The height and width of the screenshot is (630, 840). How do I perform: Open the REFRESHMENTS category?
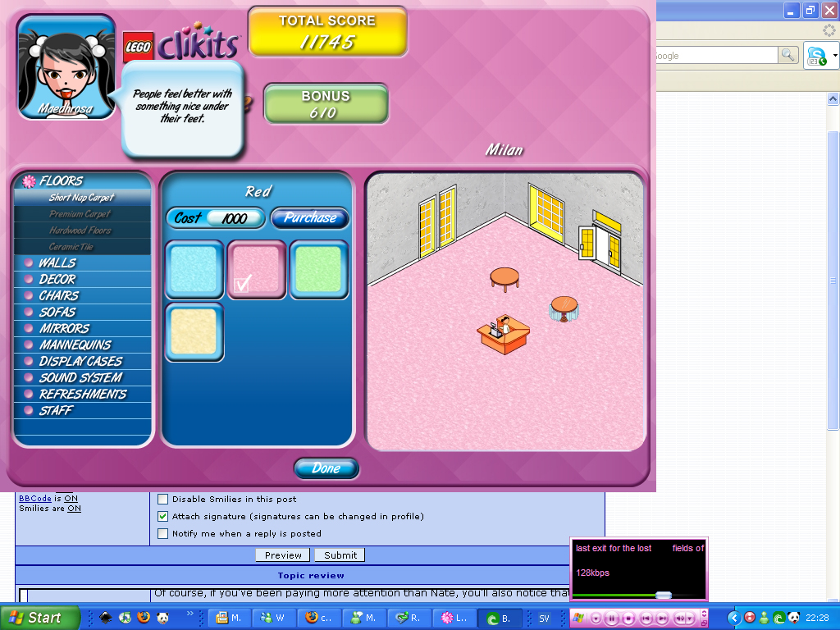click(x=83, y=395)
